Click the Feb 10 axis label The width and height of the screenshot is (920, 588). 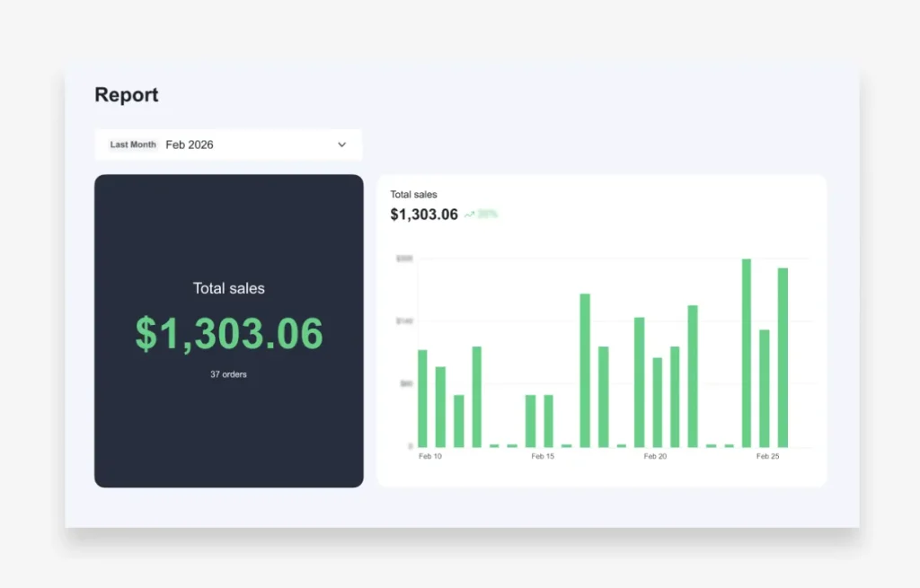click(430, 457)
